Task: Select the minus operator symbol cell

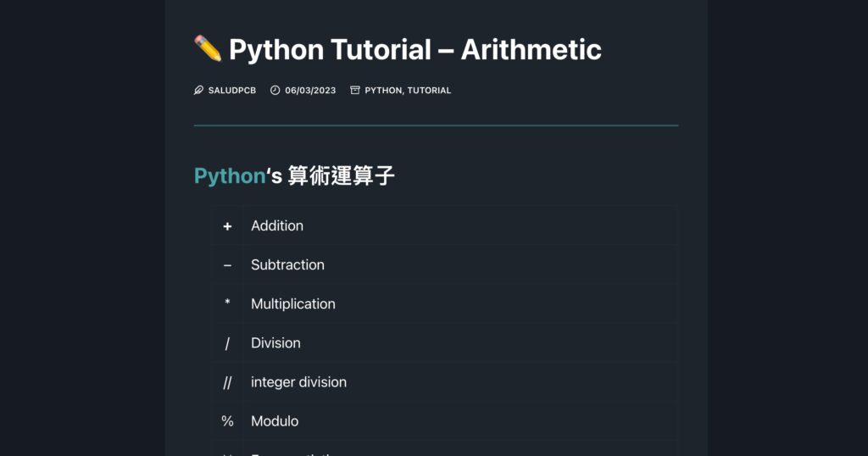Action: 227,264
